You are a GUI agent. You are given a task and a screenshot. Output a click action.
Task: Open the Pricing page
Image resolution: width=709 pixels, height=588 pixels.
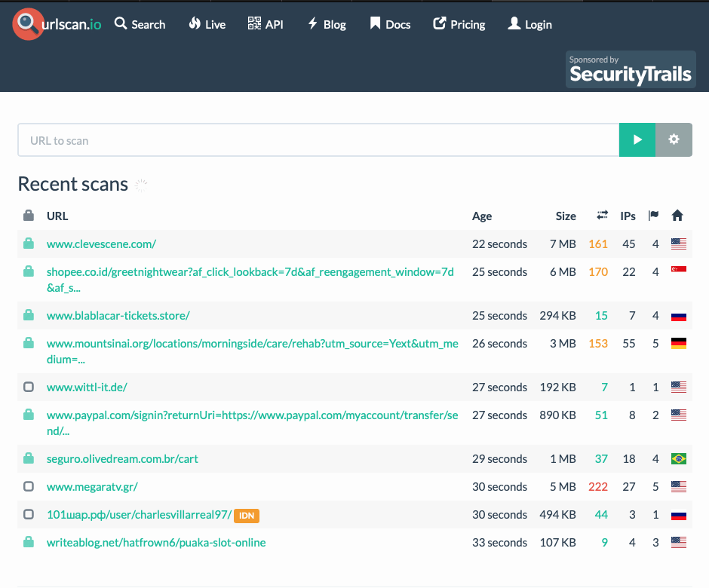459,24
